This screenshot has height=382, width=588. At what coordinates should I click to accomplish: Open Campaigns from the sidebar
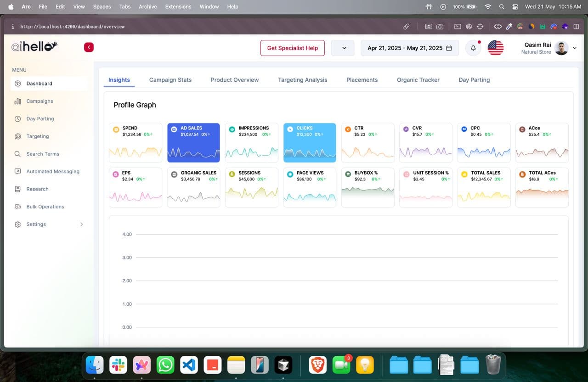[x=40, y=101]
